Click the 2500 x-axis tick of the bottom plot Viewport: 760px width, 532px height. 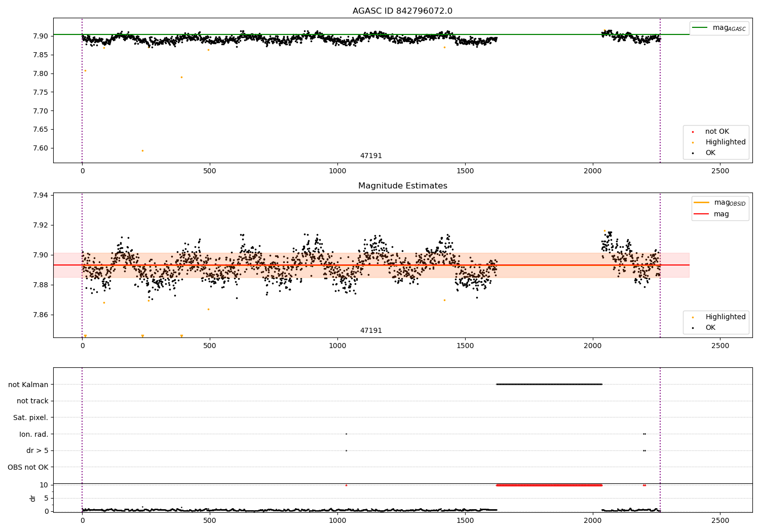(720, 520)
